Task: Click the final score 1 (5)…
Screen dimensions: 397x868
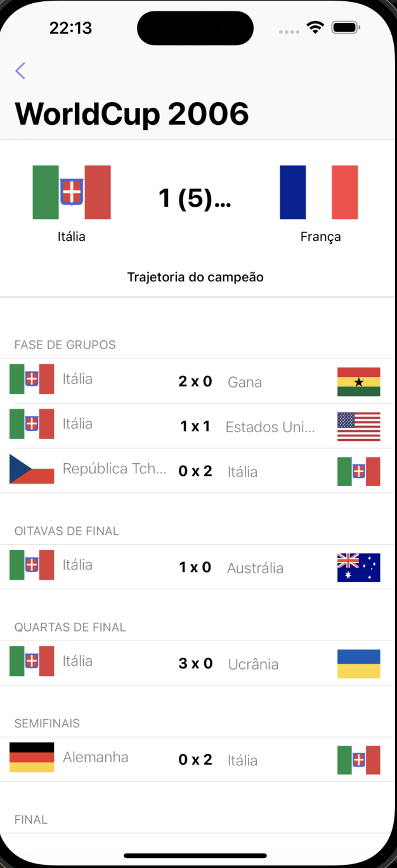Action: (x=195, y=198)
